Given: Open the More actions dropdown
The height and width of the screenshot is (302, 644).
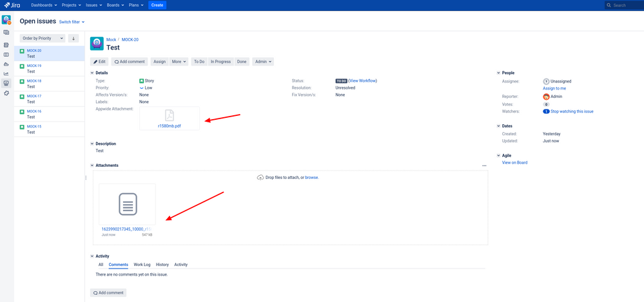Looking at the screenshot, I should [x=179, y=62].
